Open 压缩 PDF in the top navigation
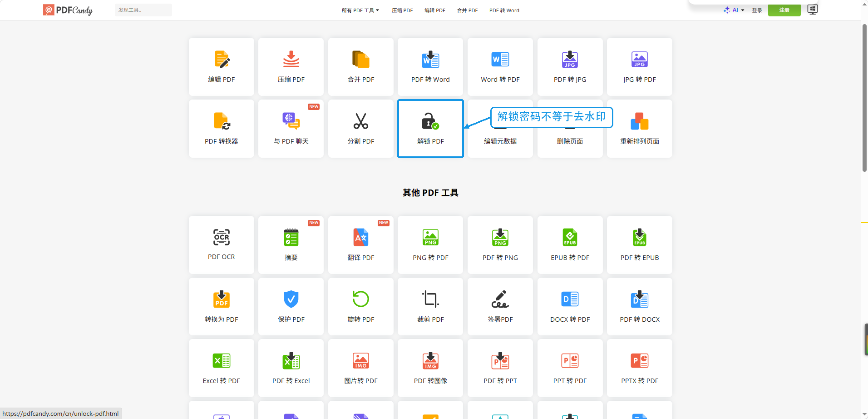The width and height of the screenshot is (868, 419). click(402, 10)
